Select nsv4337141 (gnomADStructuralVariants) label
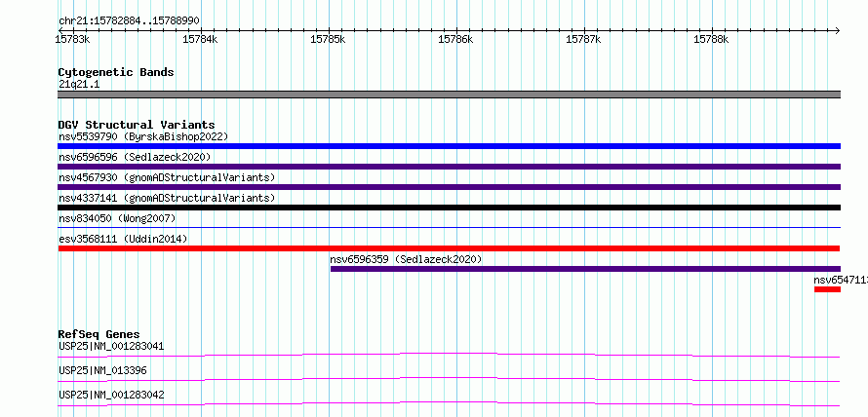Screen dimensions: 868x417 click(167, 198)
